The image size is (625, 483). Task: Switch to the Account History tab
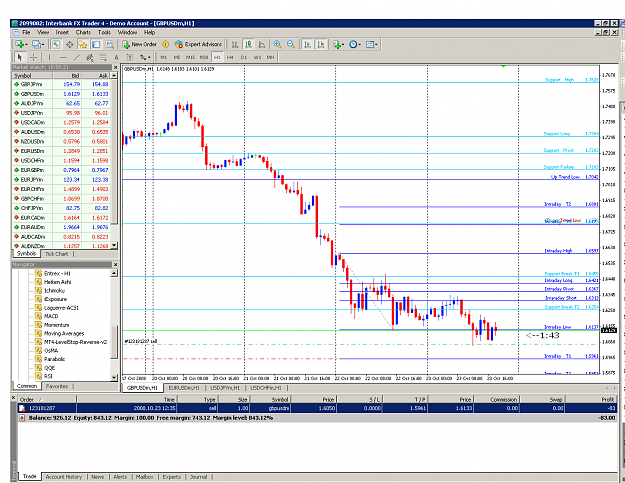[64, 477]
